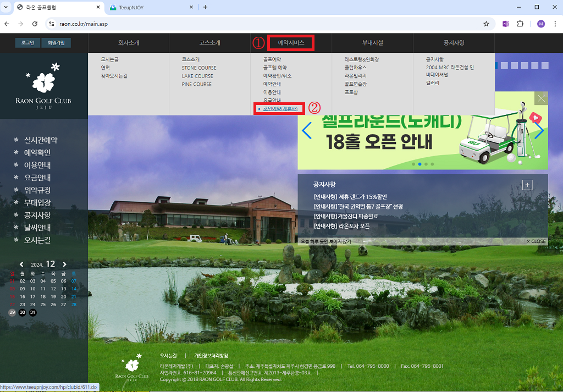The image size is (563, 392).
Task: Open the 부대시설 top menu
Action: (x=372, y=43)
